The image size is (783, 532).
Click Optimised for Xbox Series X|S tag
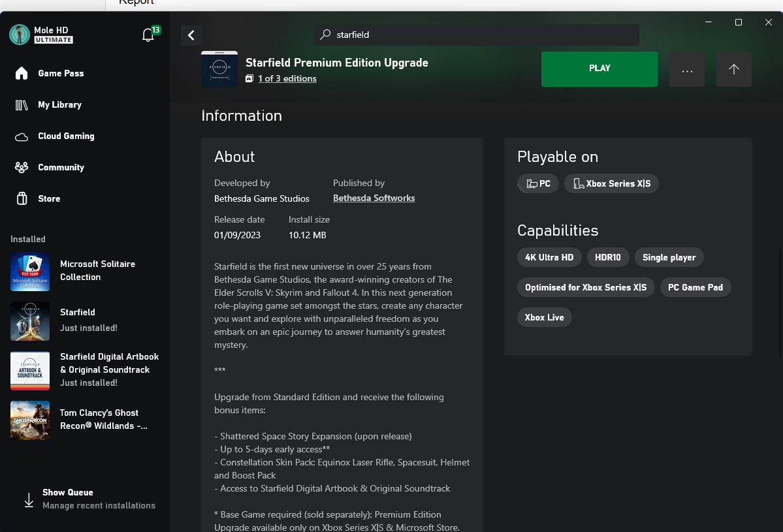(586, 287)
